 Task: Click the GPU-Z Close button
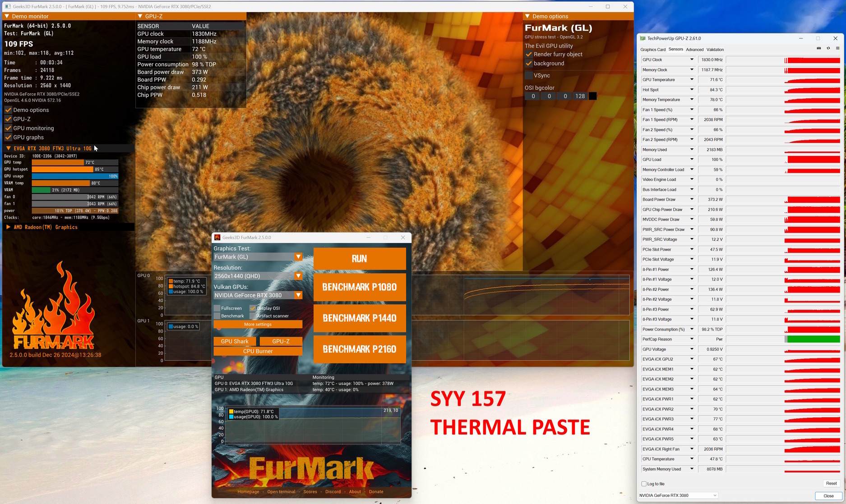(828, 496)
